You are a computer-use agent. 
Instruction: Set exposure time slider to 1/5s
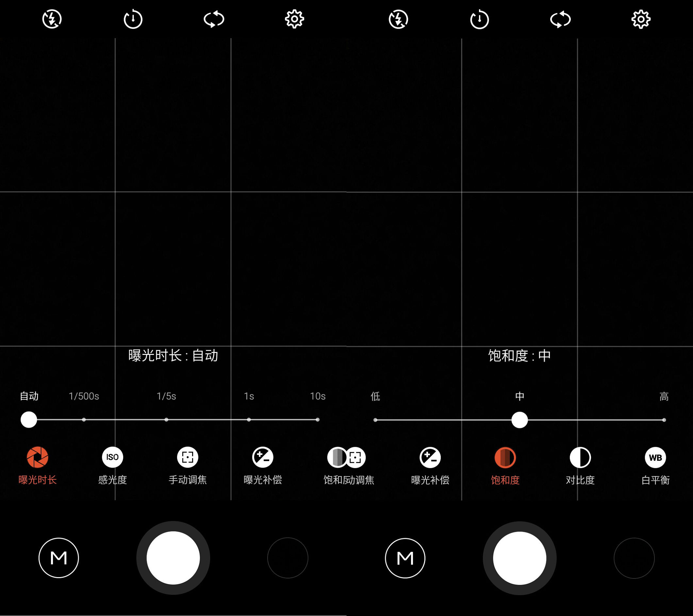pyautogui.click(x=166, y=420)
